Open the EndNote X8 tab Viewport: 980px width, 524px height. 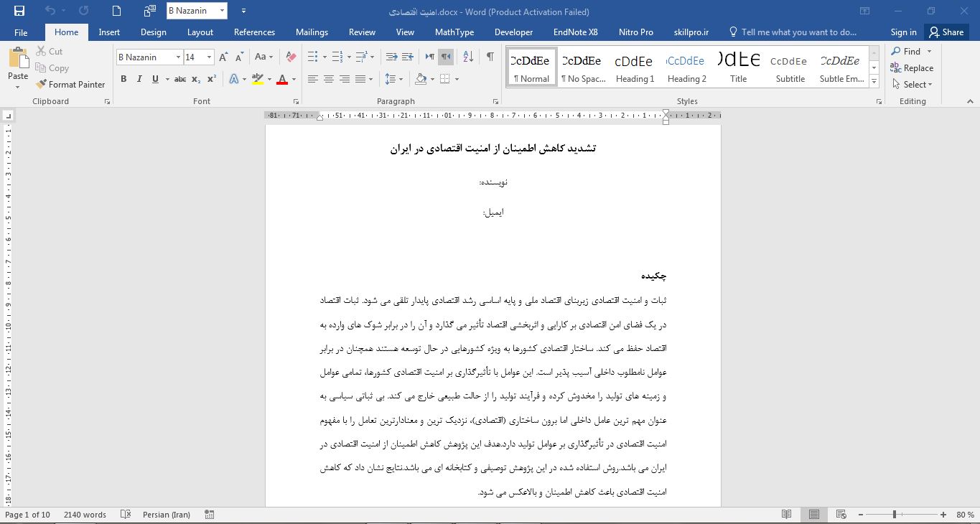coord(575,32)
